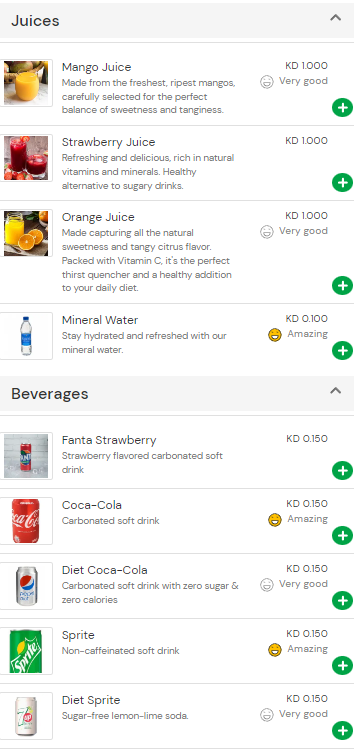Viewport: 362px width, 750px height.
Task: Add Mineral Water with plus icon
Action: click(x=342, y=351)
